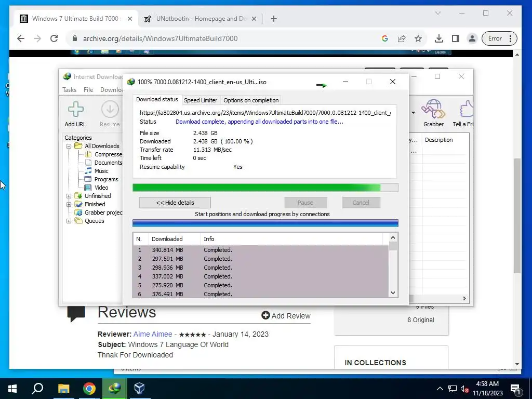Open File Explorer from taskbar
Viewport: 532px width, 399px height.
click(x=63, y=389)
